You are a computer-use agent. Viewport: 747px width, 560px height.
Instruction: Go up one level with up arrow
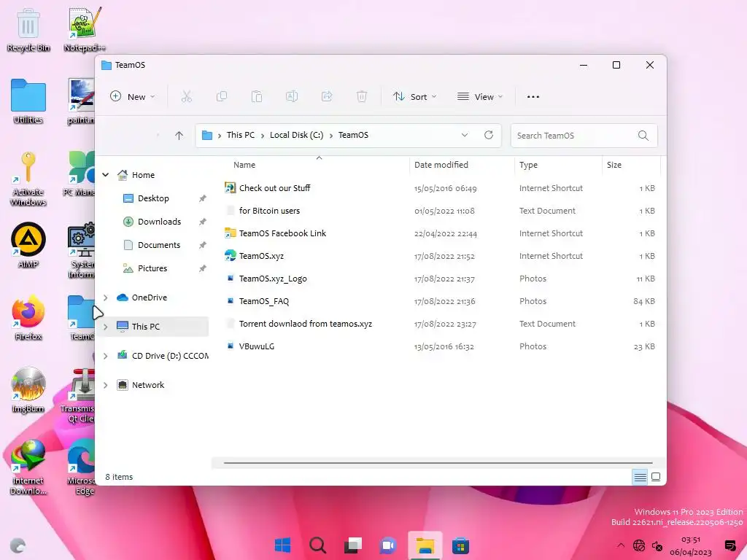click(x=179, y=136)
